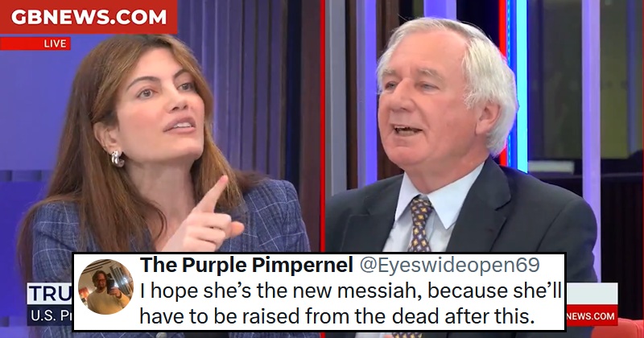Select the woman's face

click(x=163, y=115)
